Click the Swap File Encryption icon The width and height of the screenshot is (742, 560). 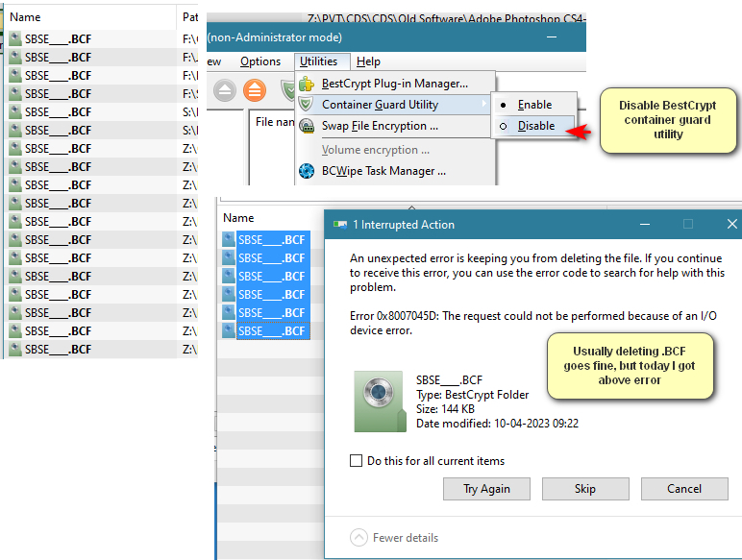307,126
